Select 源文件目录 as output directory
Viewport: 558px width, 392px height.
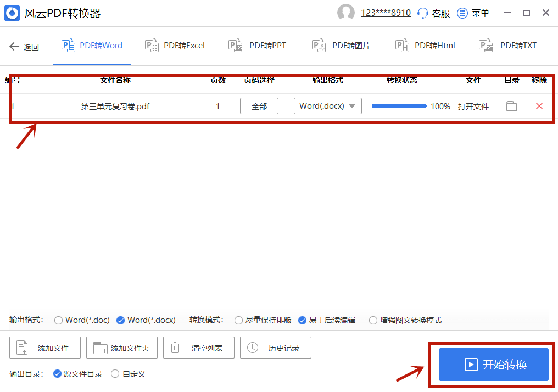(57, 374)
